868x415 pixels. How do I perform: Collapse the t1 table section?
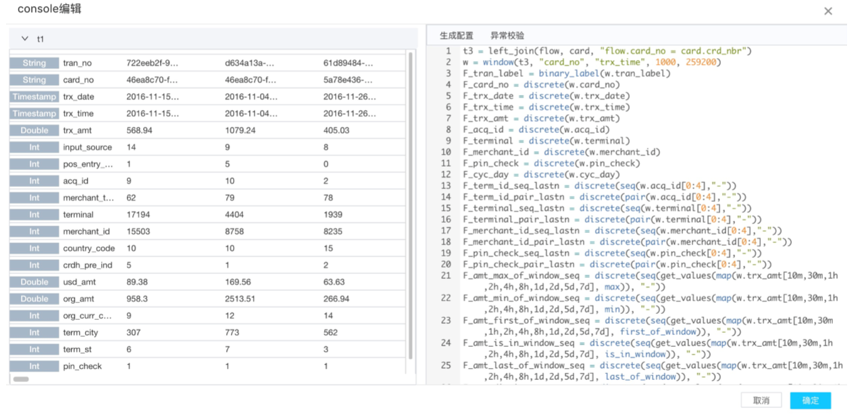point(26,39)
